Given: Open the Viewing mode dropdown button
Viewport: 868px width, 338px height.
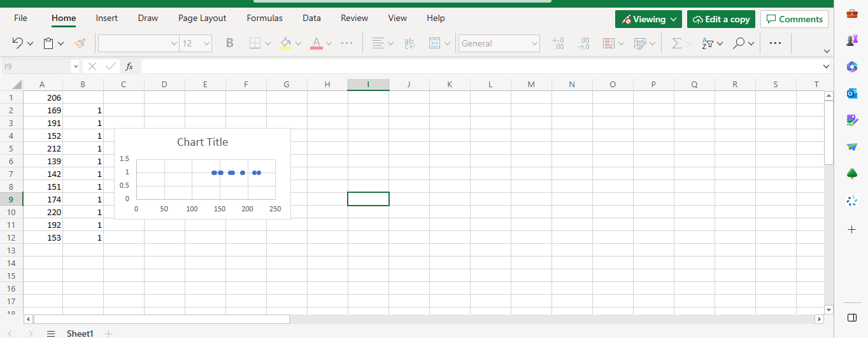Looking at the screenshot, I should 648,19.
